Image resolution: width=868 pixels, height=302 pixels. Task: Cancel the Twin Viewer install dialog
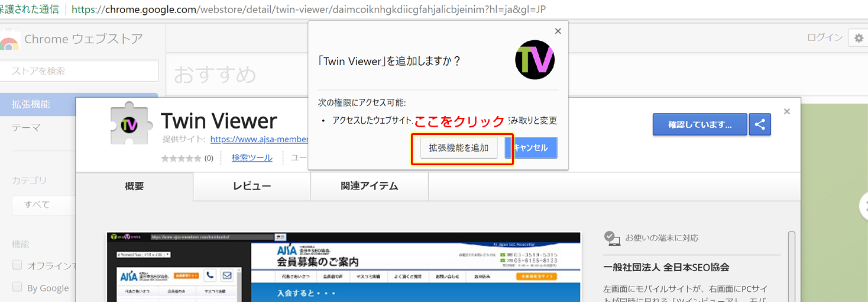pos(531,148)
